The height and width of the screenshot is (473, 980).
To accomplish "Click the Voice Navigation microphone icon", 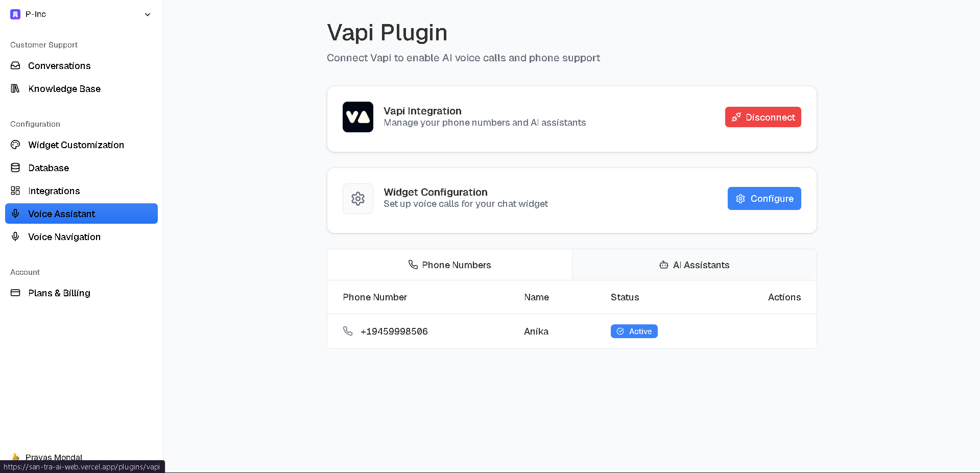I will 15,237.
